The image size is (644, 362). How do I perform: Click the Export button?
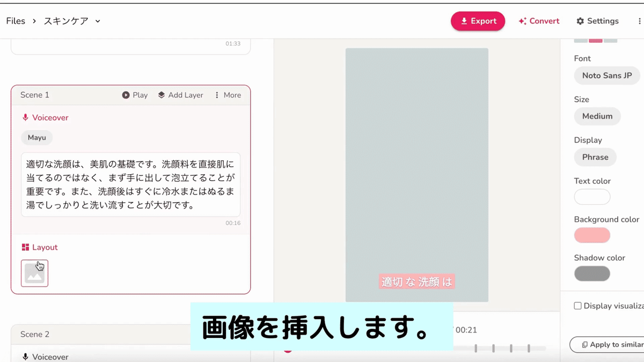coord(478,21)
